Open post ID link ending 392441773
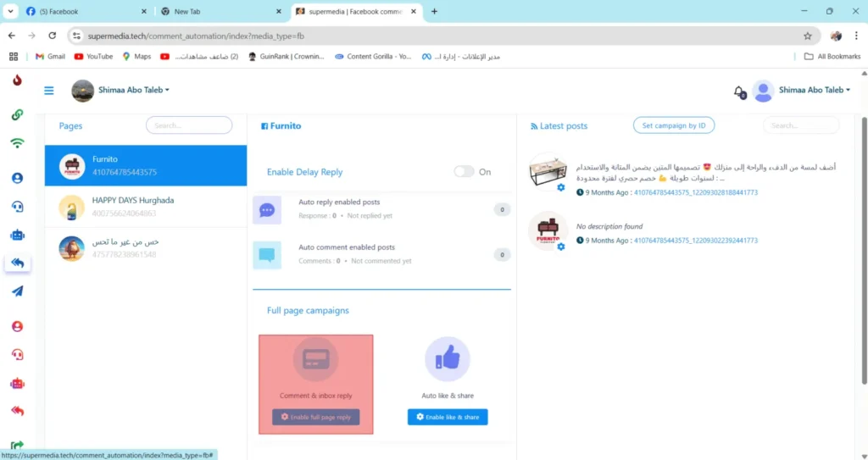The width and height of the screenshot is (868, 460). pyautogui.click(x=695, y=241)
